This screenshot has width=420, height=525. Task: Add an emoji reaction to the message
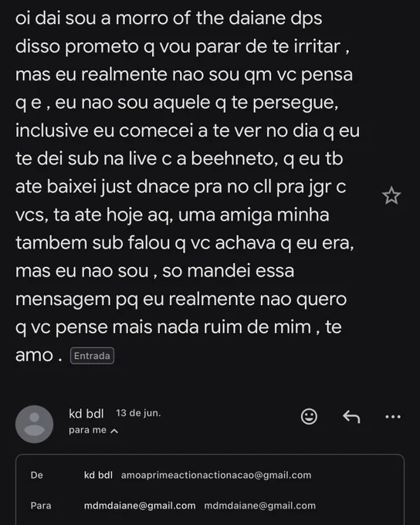(x=309, y=416)
